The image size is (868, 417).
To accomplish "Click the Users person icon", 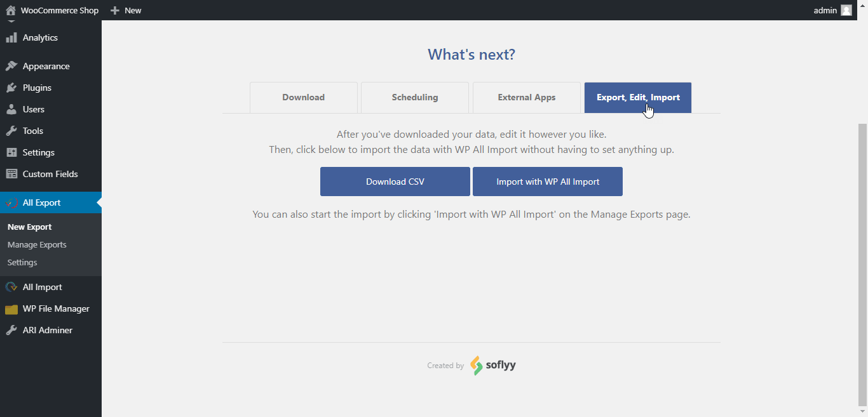I will pyautogui.click(x=11, y=109).
